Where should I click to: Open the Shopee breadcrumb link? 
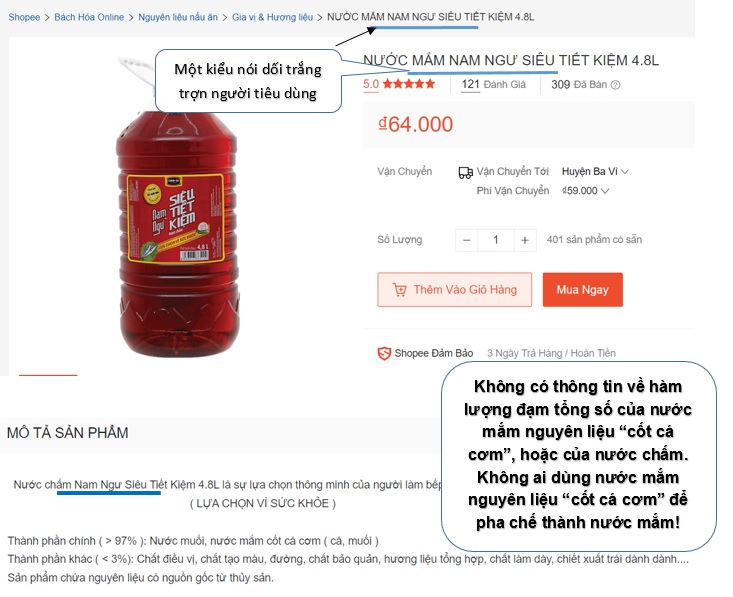click(24, 17)
